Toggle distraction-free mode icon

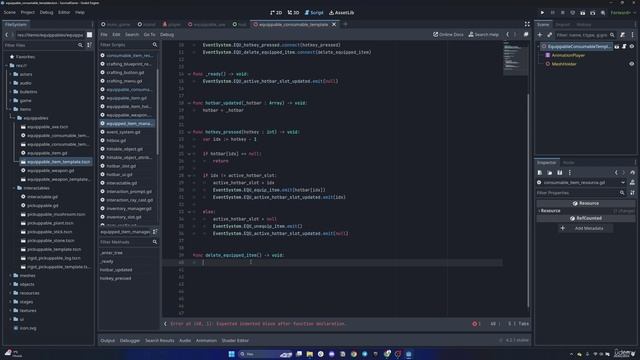[527, 24]
